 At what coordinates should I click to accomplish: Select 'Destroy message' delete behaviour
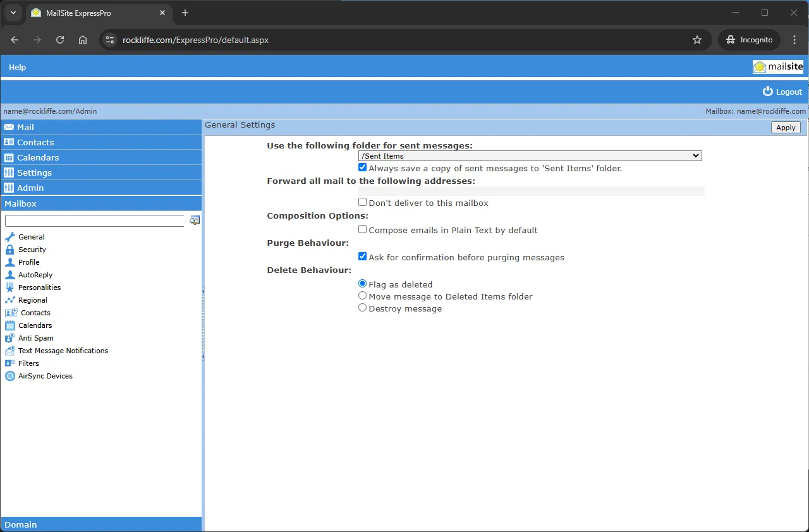pyautogui.click(x=362, y=308)
